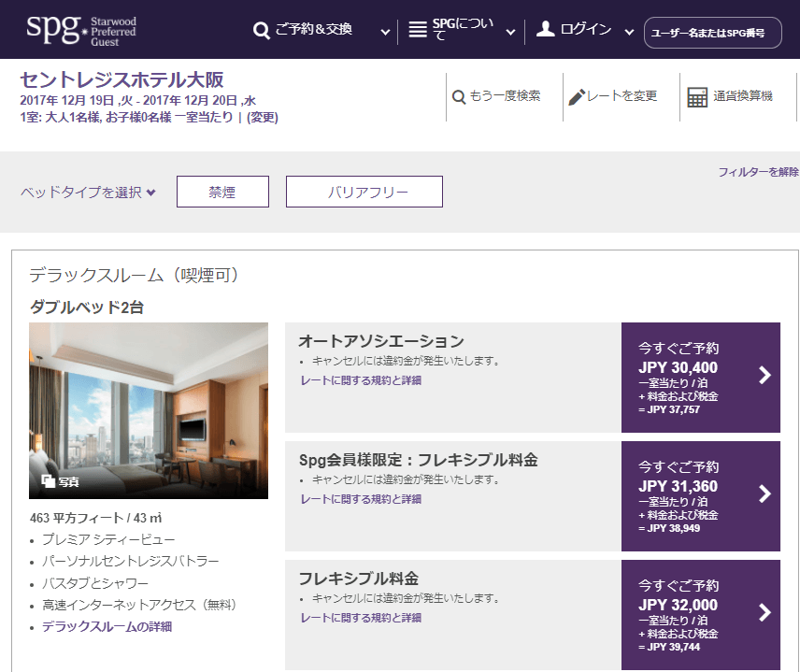
Task: Expand the ベッドタイプを選択 dropdown
Action: 88,193
